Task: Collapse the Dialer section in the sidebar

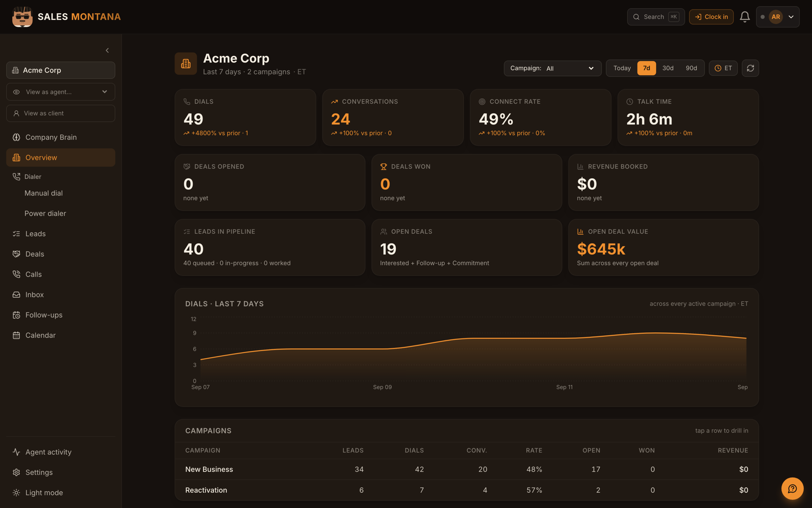Action: click(x=61, y=177)
